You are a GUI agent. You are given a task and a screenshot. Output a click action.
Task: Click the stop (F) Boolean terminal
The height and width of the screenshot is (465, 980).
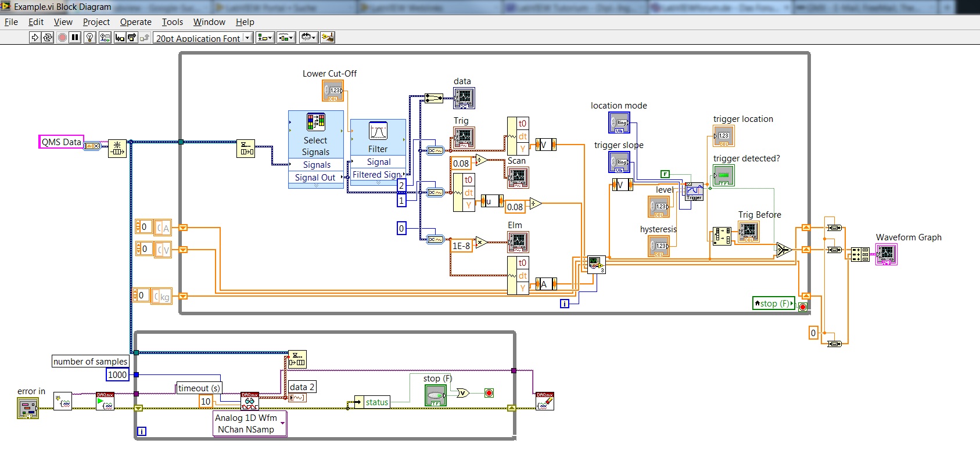(x=435, y=395)
